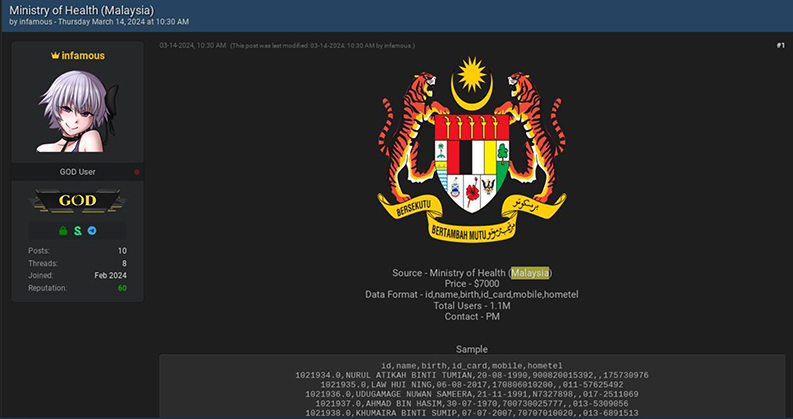Click the sample row for KHUMAIRA BINTI SUMIP
The height and width of the screenshot is (419, 793).
472,413
